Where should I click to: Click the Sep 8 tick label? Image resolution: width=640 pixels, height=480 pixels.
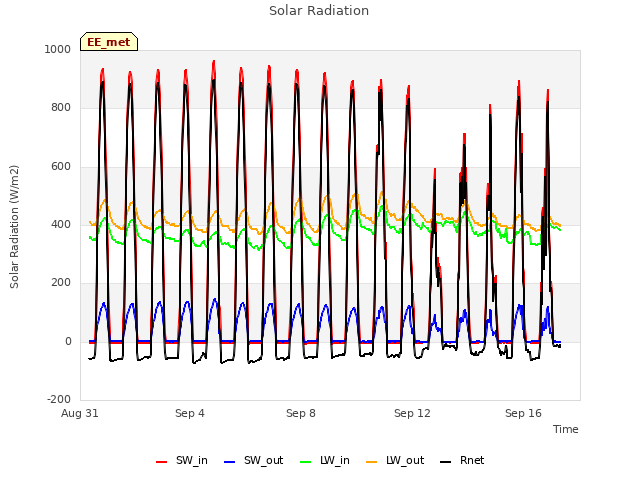coord(301,413)
